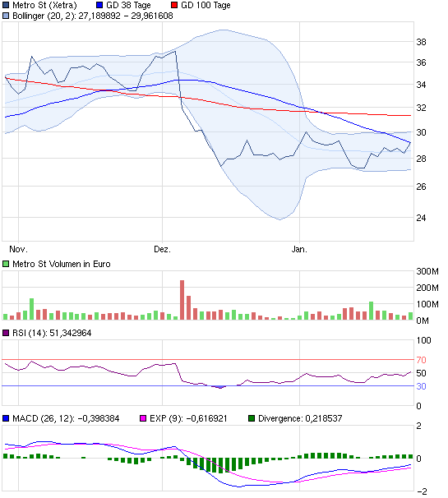Click the RSI axis value 100
The height and width of the screenshot is (498, 448).
pyautogui.click(x=424, y=340)
